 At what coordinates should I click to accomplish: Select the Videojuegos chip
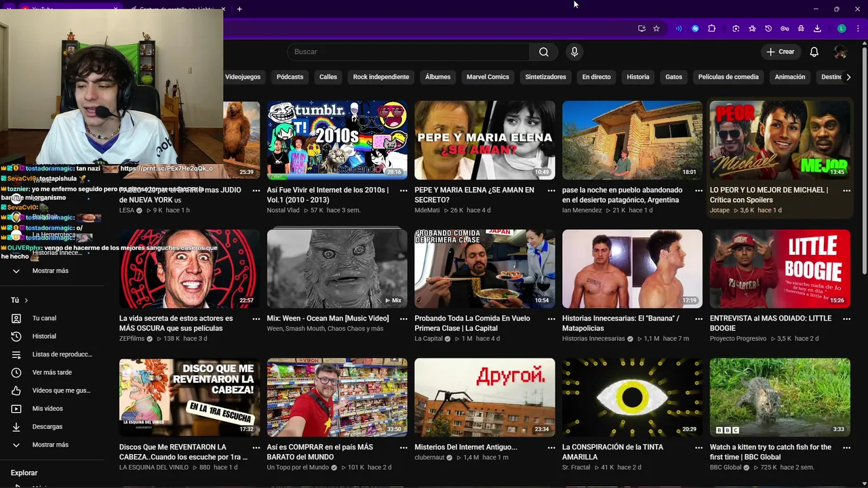pyautogui.click(x=243, y=77)
